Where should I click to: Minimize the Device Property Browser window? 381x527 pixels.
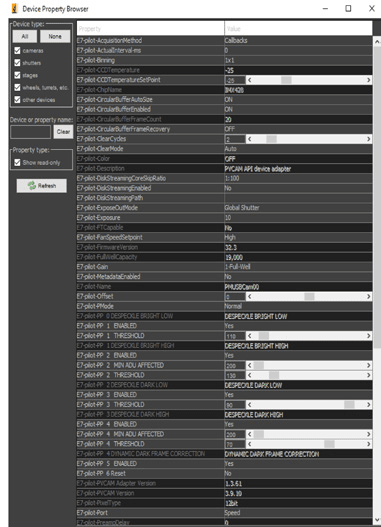click(x=325, y=8)
